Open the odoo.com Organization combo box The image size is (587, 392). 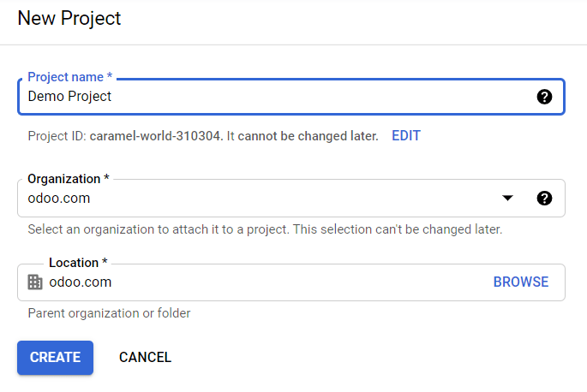pos(257,199)
